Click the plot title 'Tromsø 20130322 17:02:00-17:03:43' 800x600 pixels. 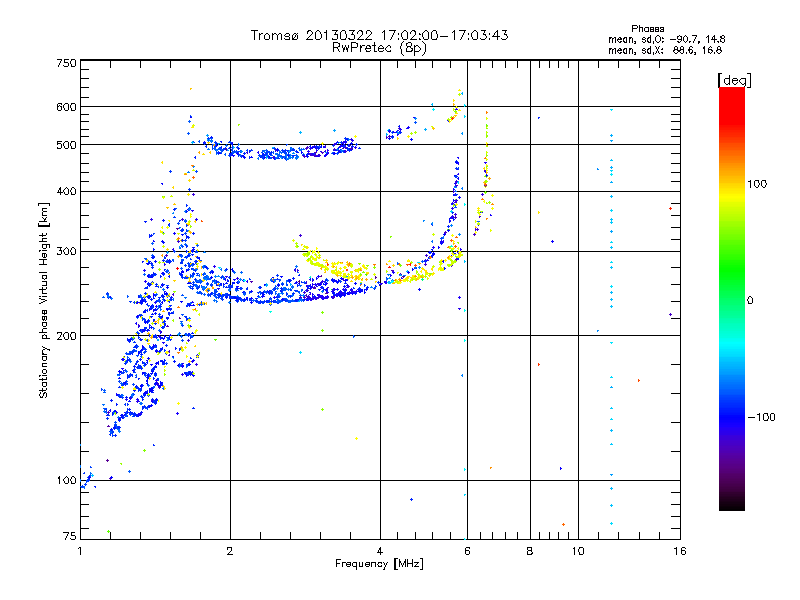click(x=379, y=35)
